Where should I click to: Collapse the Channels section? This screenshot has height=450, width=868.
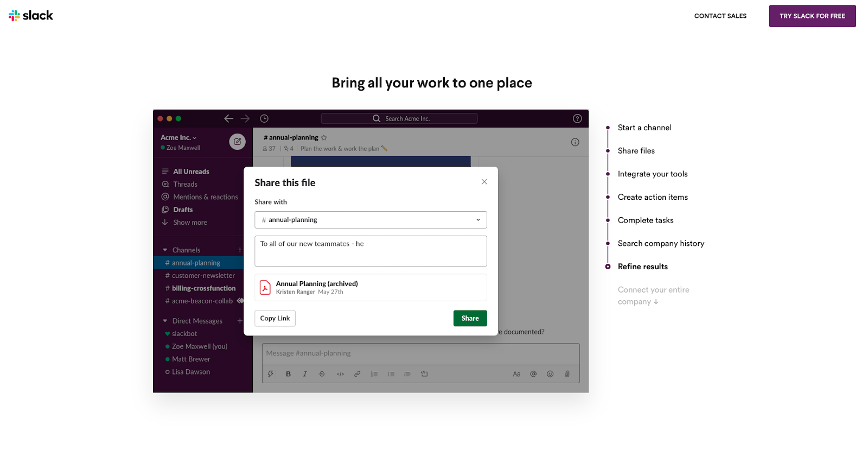(x=165, y=250)
